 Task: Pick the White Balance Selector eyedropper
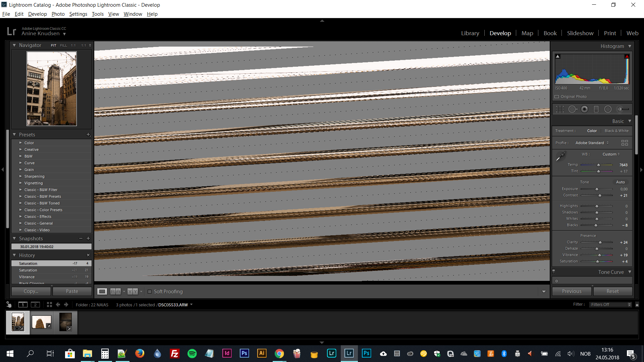tap(561, 156)
